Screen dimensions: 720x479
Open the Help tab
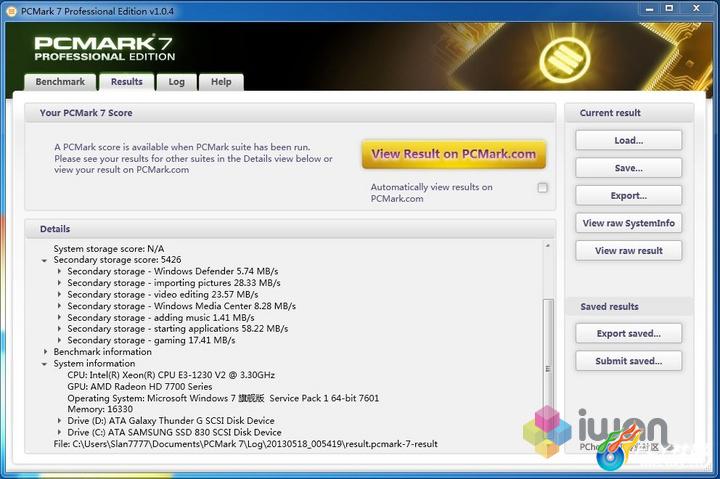[221, 82]
